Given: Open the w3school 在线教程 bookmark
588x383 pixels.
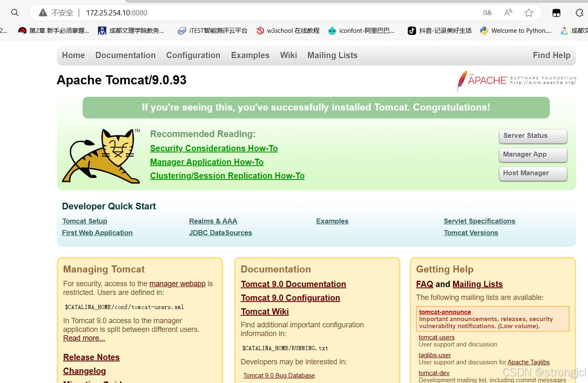Looking at the screenshot, I should (x=288, y=30).
